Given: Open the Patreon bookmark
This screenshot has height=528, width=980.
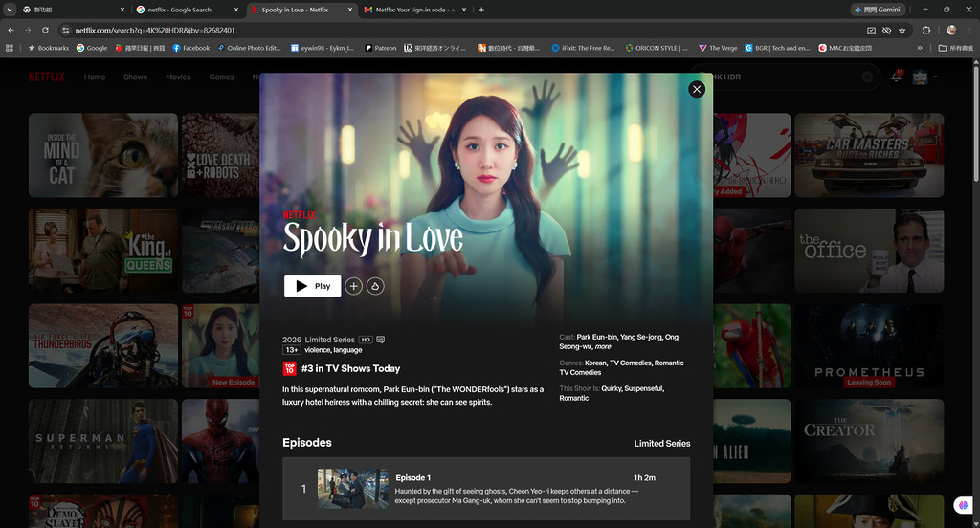Looking at the screenshot, I should [381, 48].
